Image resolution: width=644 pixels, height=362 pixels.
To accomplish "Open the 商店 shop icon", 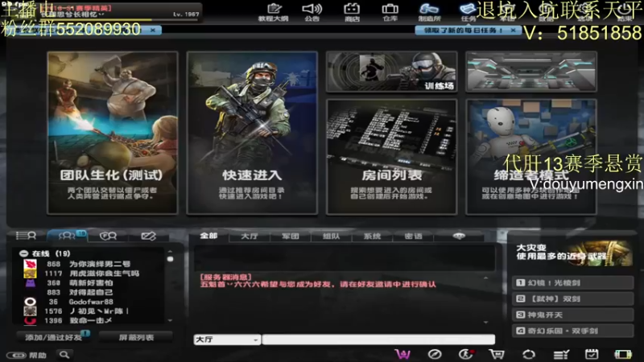I will pos(352,12).
